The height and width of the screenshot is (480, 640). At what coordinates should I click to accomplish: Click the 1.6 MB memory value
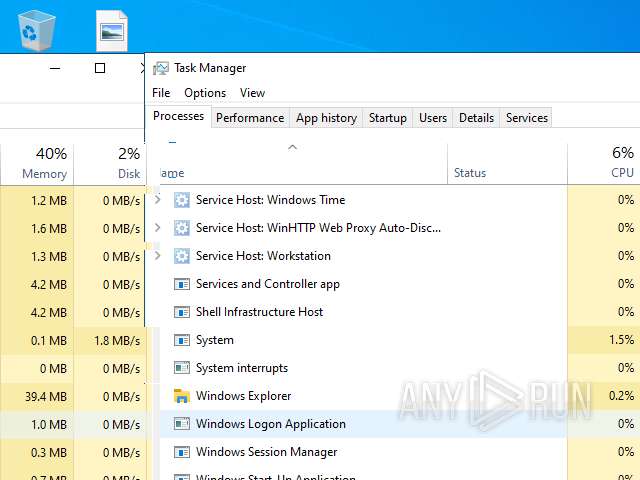pos(49,229)
